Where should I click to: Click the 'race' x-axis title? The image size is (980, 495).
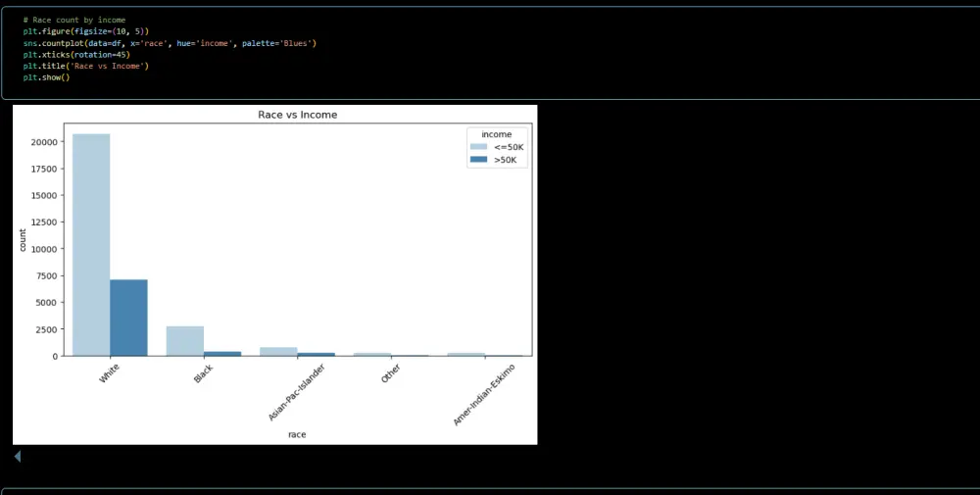coord(297,434)
